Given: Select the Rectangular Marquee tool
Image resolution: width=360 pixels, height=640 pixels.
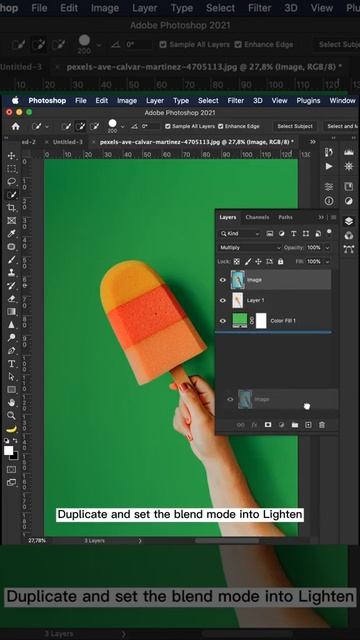Looking at the screenshot, I should point(11,169).
